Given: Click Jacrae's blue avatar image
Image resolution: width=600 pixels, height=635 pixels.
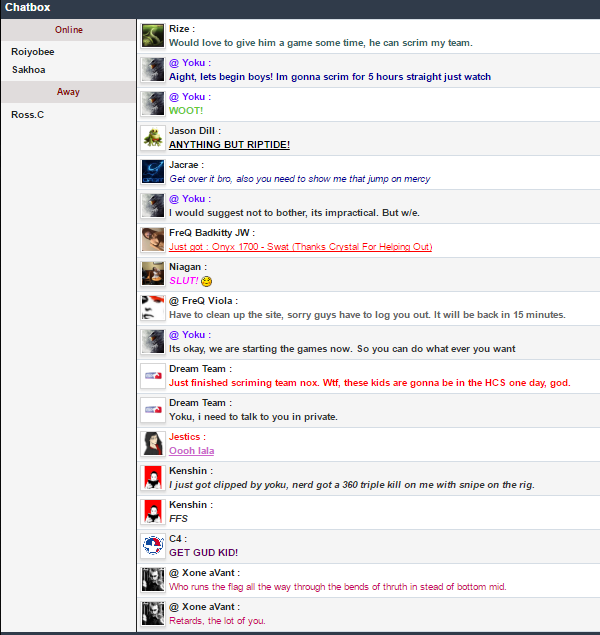Looking at the screenshot, I should pyautogui.click(x=153, y=172).
